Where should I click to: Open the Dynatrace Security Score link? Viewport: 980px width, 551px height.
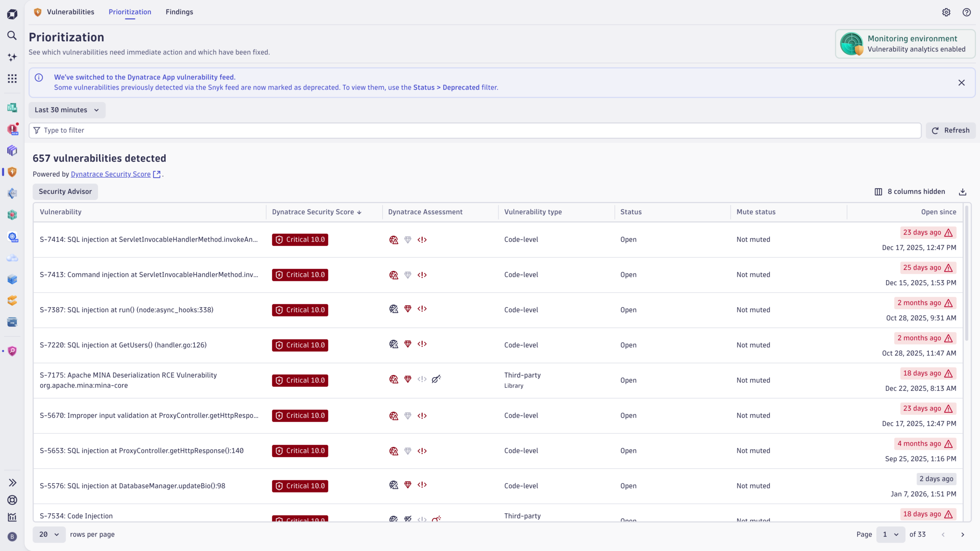(x=110, y=174)
